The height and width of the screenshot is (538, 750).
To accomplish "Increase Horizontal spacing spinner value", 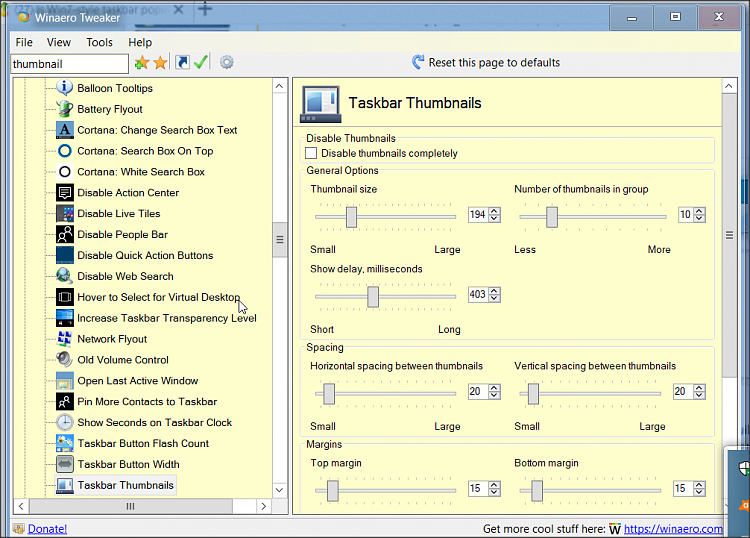I will click(495, 388).
